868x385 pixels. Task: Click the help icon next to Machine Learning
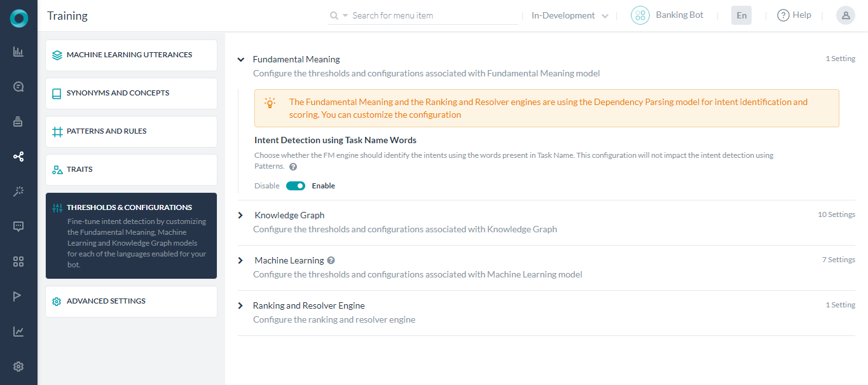tap(331, 260)
